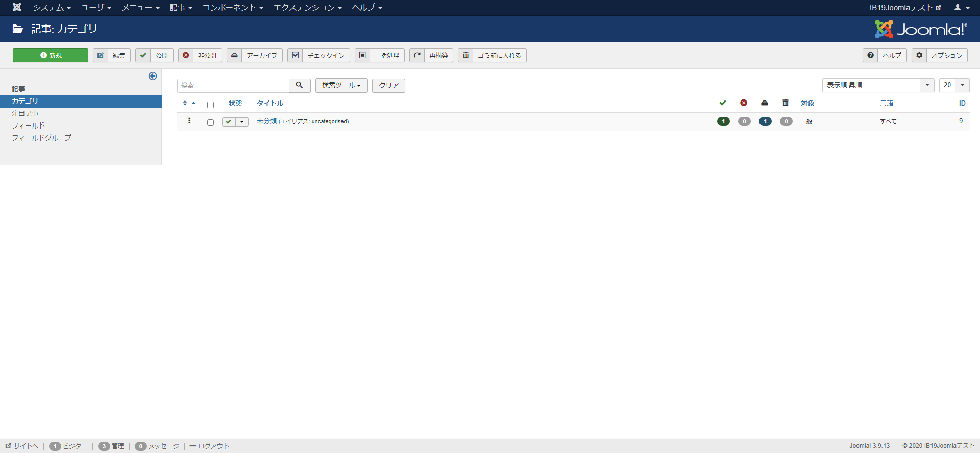Click the green checkmark published column header
The image size is (980, 453).
point(723,103)
